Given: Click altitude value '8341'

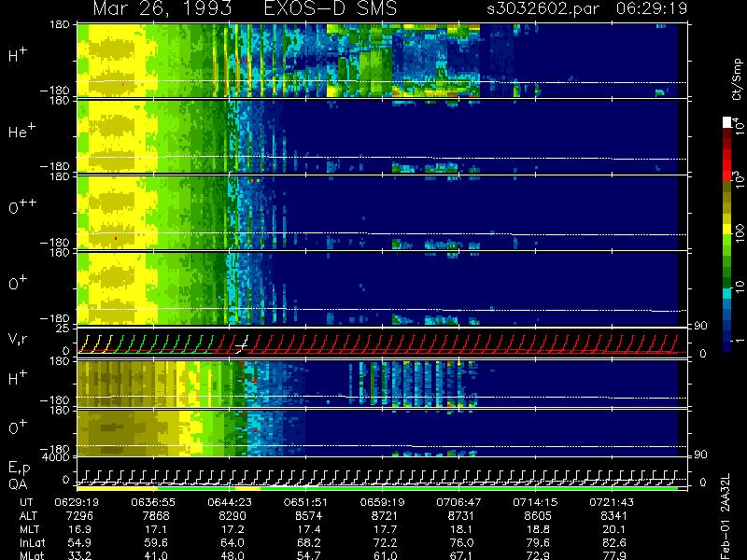Looking at the screenshot, I should coord(614,516).
